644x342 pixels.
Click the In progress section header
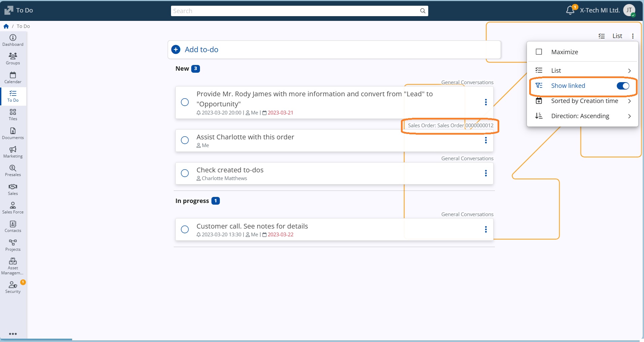198,201
